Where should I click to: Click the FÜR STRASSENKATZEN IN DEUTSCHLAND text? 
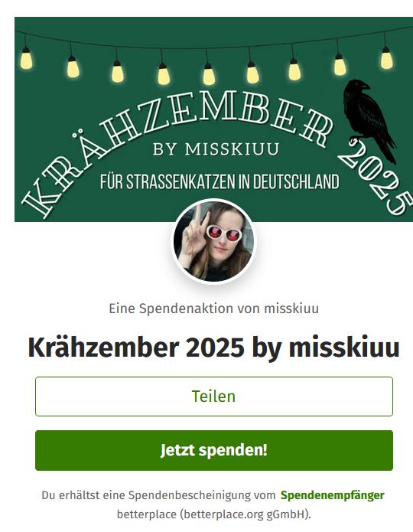220,182
